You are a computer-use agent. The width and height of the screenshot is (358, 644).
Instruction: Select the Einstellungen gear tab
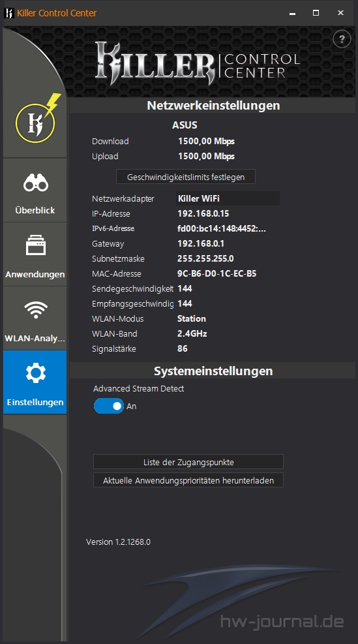click(x=35, y=382)
